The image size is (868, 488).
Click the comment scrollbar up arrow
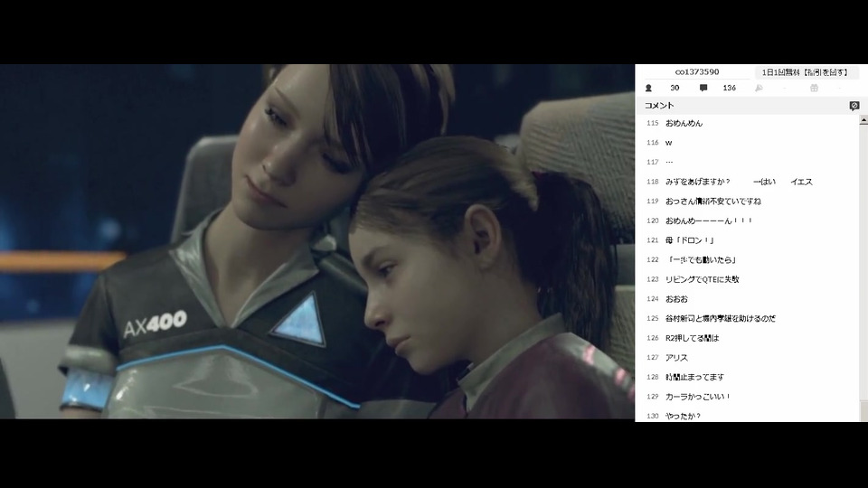(863, 120)
